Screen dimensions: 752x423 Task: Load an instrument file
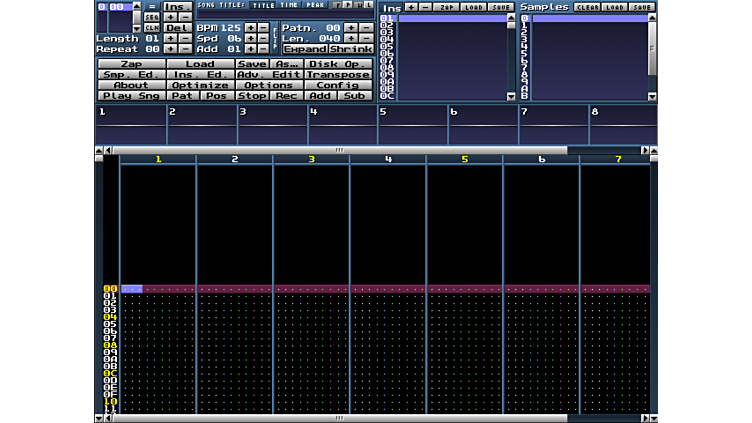tap(474, 7)
